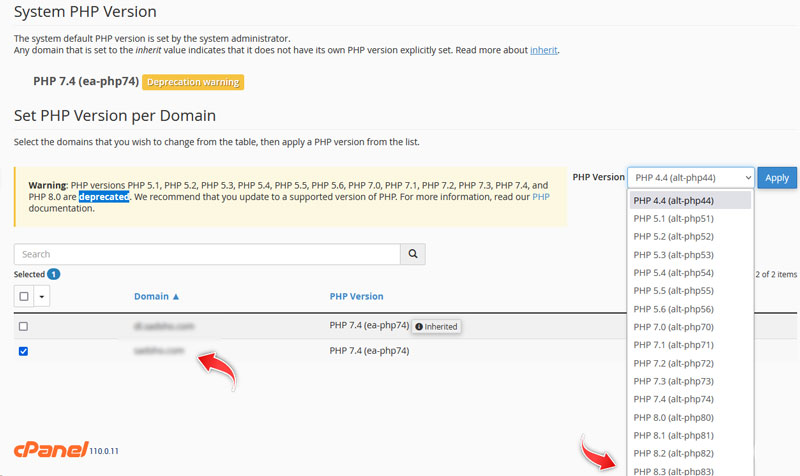Click into the domain Search field

(x=207, y=254)
